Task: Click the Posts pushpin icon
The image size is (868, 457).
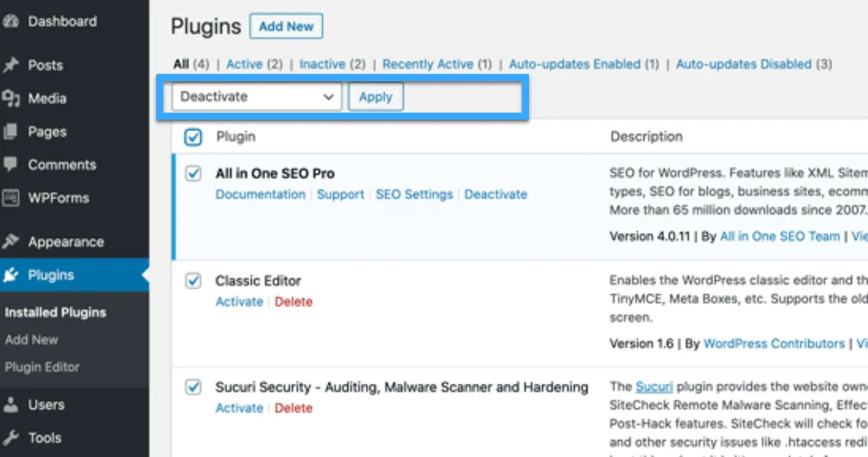Action: click(x=10, y=65)
